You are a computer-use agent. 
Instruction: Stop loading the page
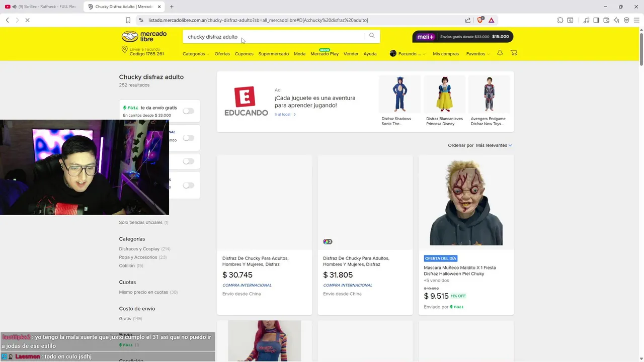27,20
